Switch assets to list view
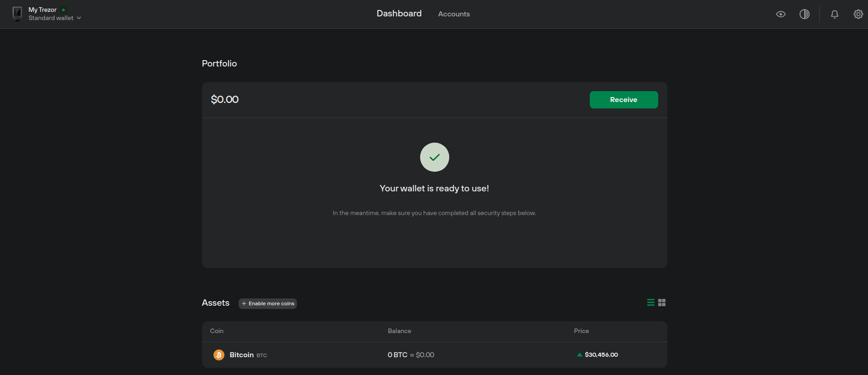 click(651, 303)
